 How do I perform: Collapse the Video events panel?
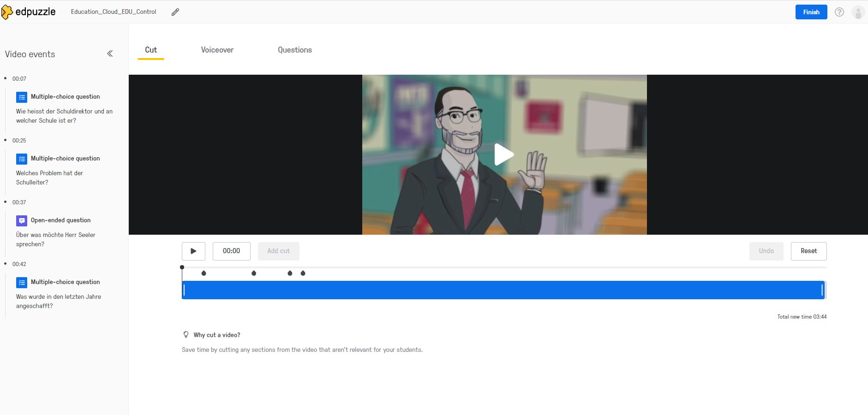110,53
